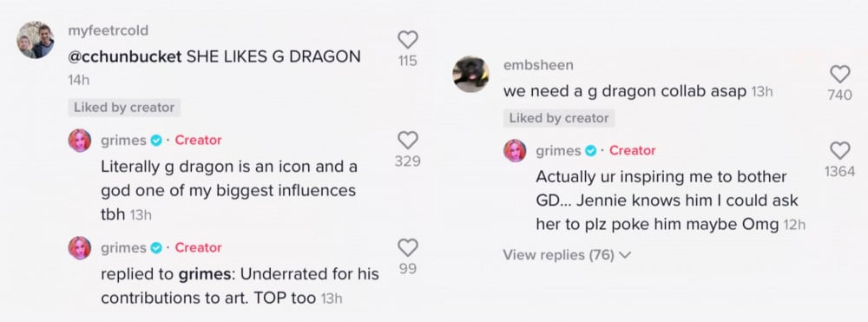Click verified badge on 'Actually ur inspiring' reply

[591, 150]
